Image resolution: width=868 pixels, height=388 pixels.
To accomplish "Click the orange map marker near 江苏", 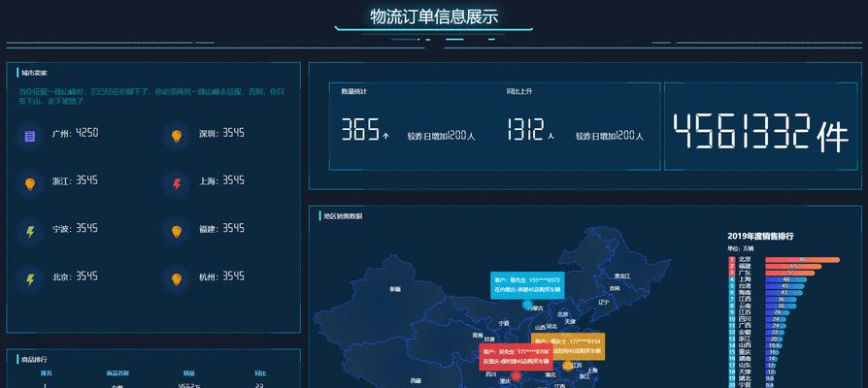I will pos(567,366).
